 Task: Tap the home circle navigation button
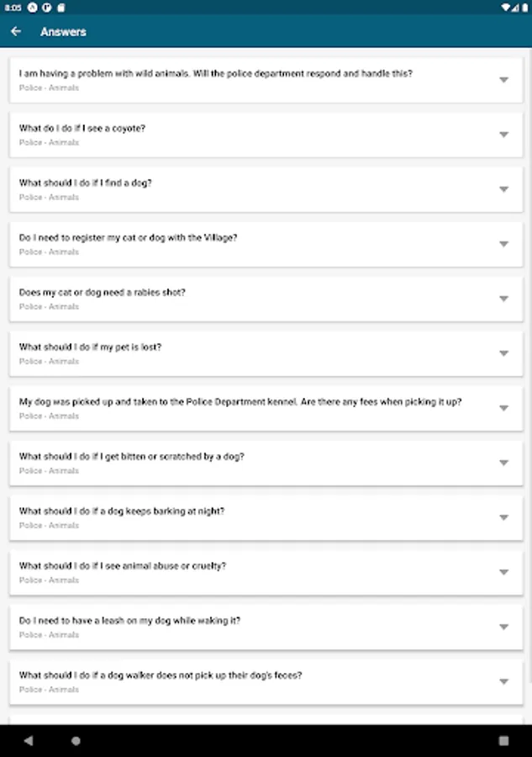[x=74, y=738]
